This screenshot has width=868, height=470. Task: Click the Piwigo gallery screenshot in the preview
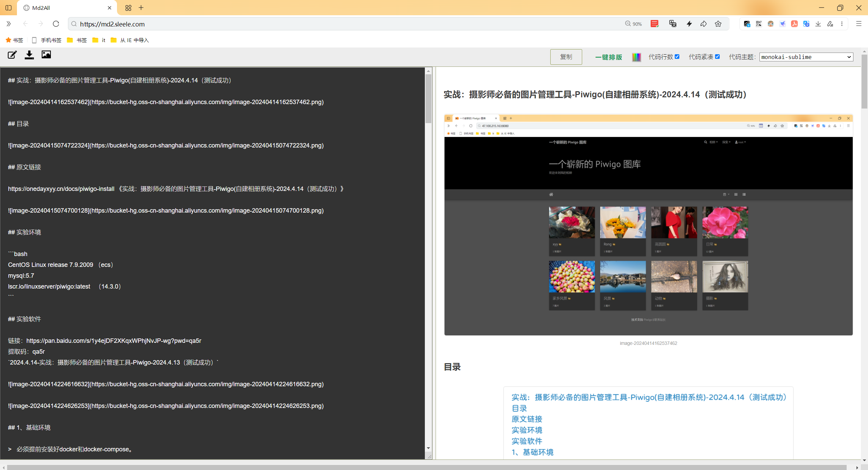click(648, 225)
